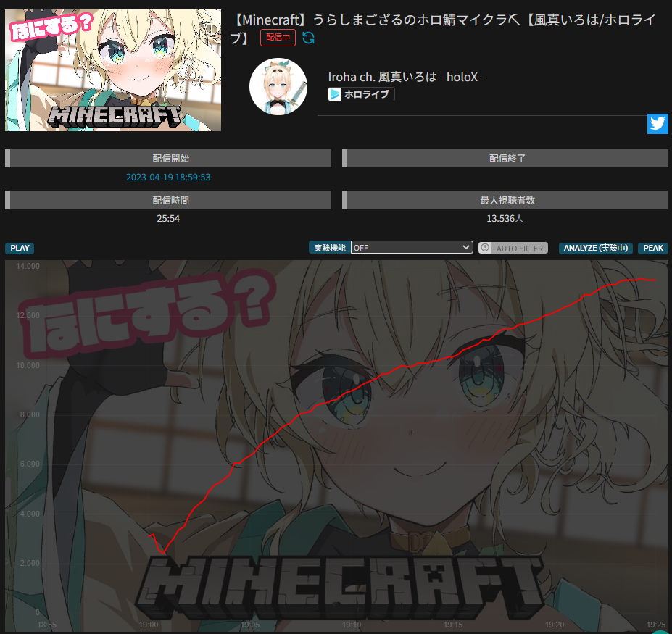This screenshot has height=634, width=672.
Task: Click the 19:00 time axis label
Action: [x=149, y=625]
